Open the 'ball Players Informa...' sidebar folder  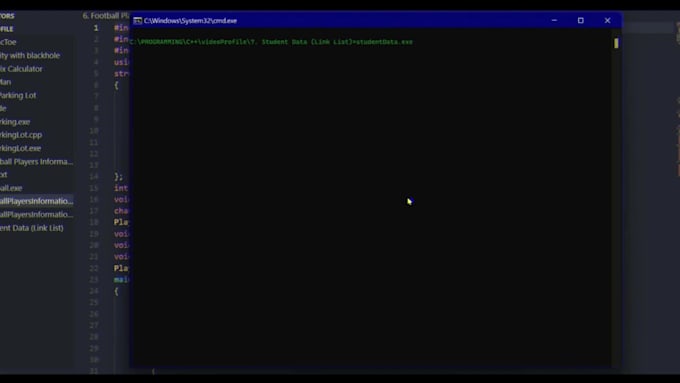click(36, 161)
